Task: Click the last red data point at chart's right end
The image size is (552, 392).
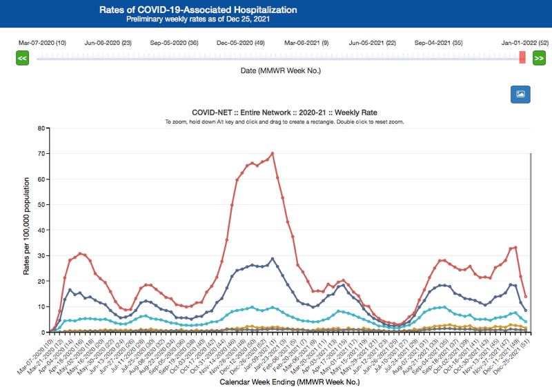Action: click(526, 297)
